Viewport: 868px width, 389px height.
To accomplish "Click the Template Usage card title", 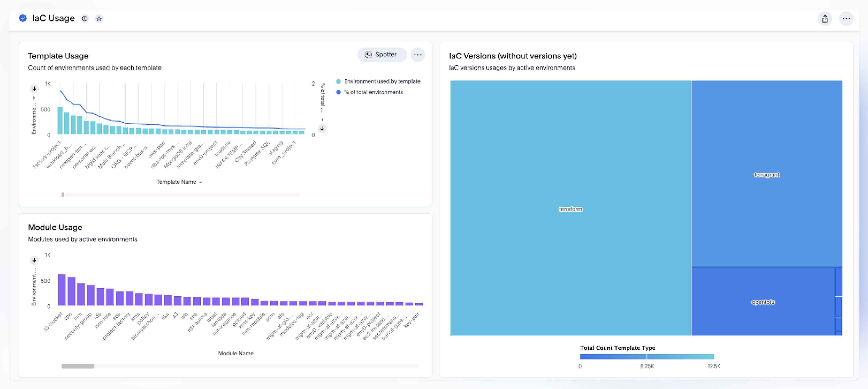I will 58,56.
